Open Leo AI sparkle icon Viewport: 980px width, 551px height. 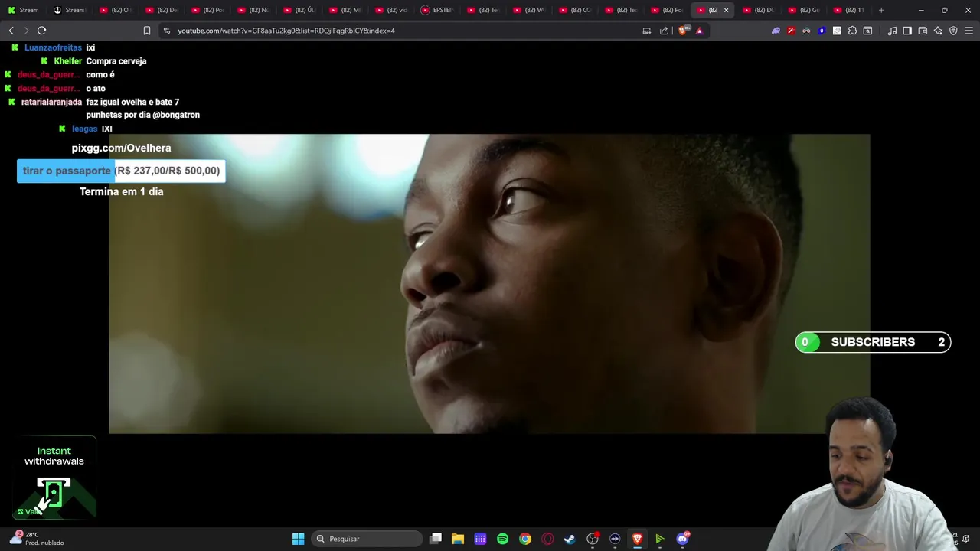[938, 31]
